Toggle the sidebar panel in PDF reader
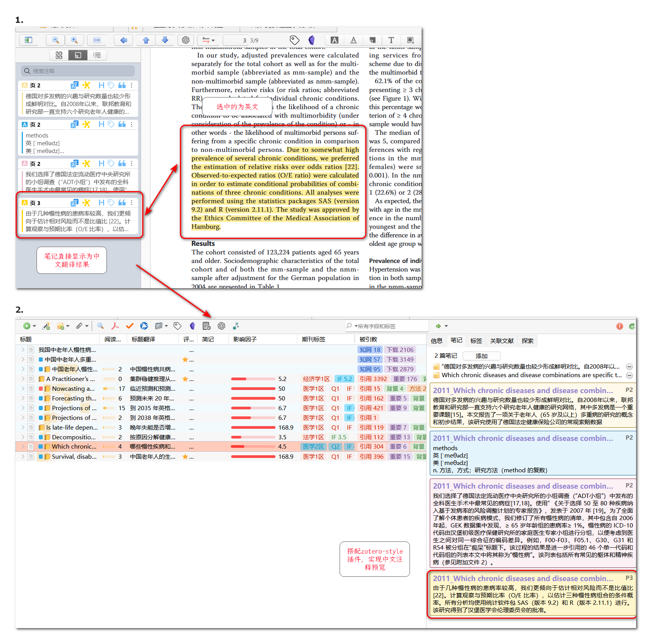Image resolution: width=652 pixels, height=644 pixels. [x=29, y=40]
